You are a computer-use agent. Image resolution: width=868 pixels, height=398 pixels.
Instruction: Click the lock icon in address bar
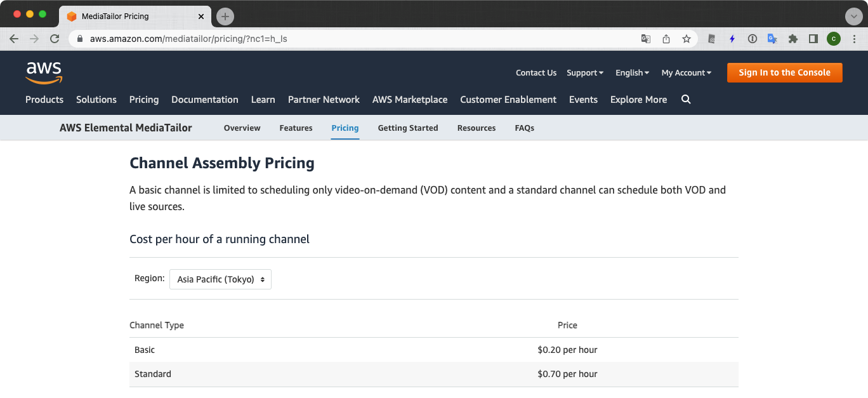80,39
